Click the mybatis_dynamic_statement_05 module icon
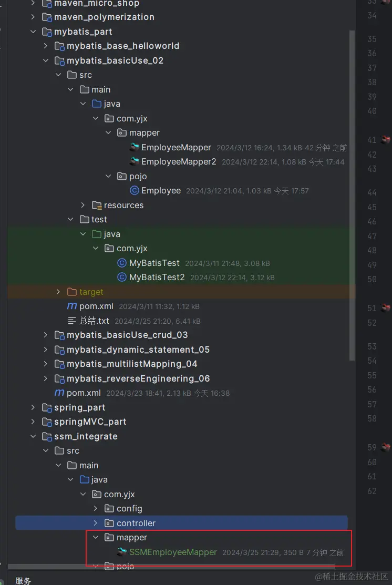The width and height of the screenshot is (392, 585). point(59,350)
